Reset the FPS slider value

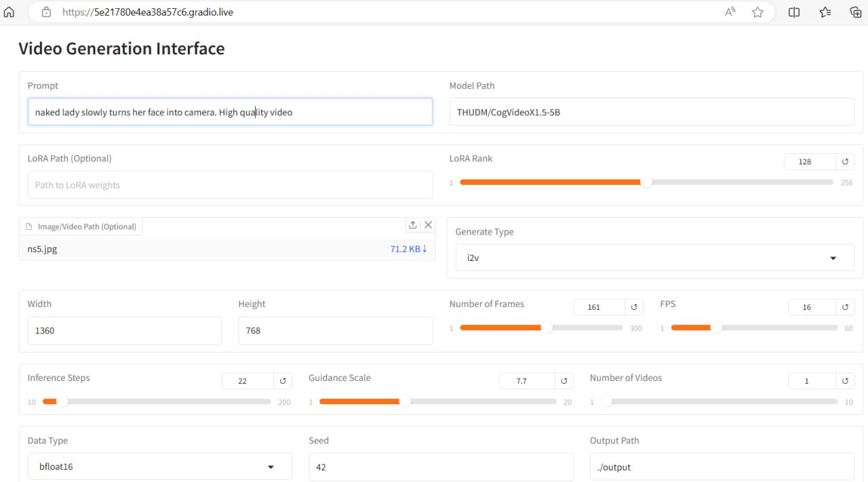(x=845, y=307)
